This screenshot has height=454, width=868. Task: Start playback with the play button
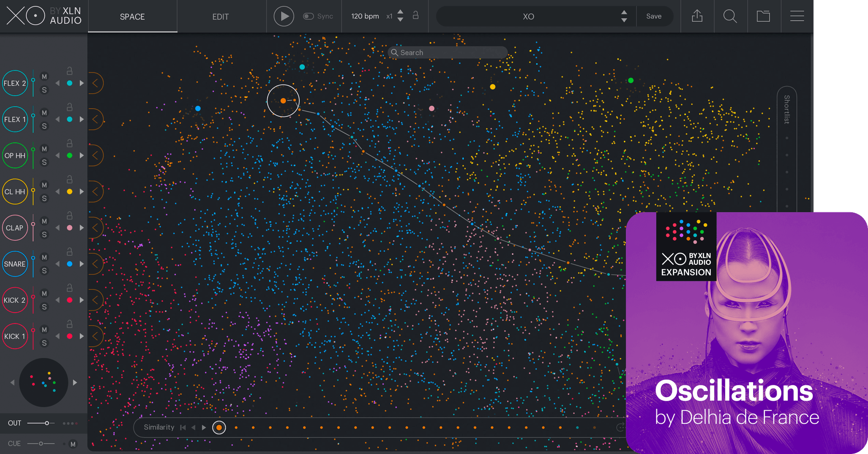[x=284, y=16]
